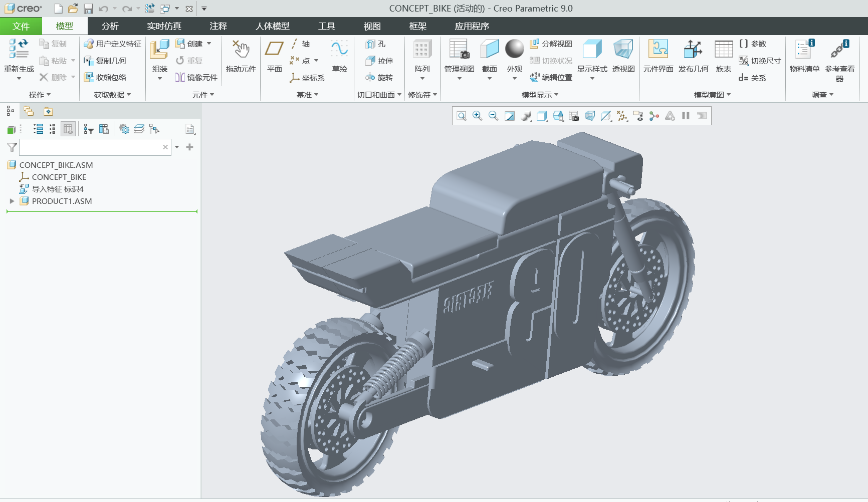Click the 重新生成 regenerate icon
868x502 pixels.
(19, 49)
